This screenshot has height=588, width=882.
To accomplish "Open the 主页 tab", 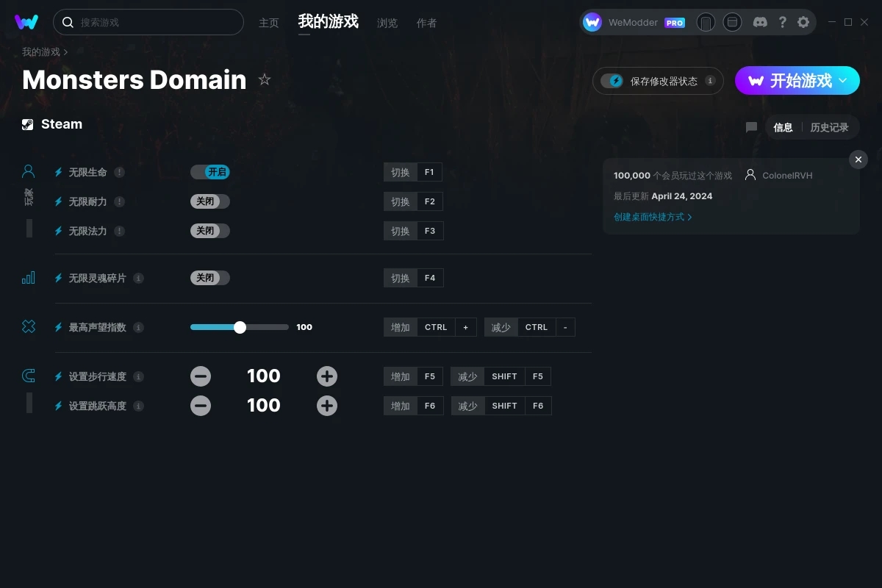I will click(x=269, y=23).
